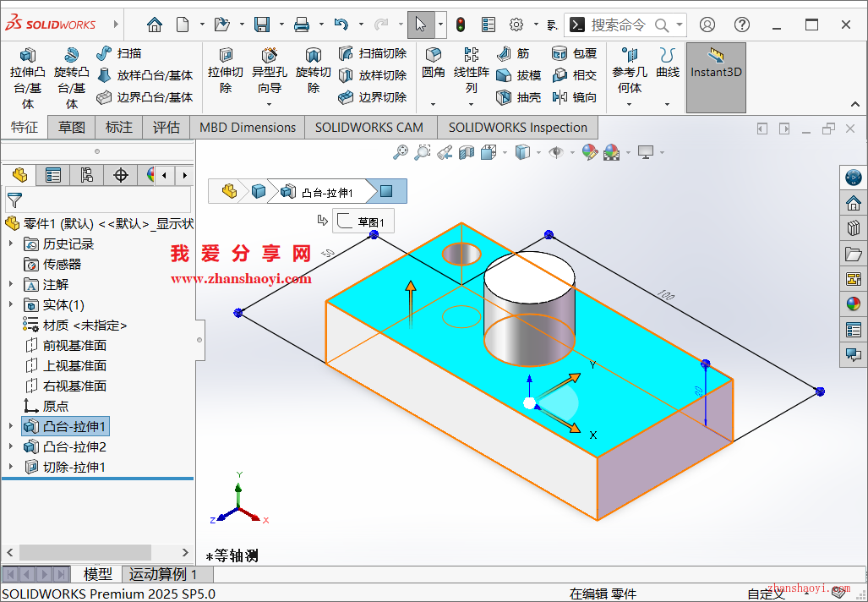868x602 pixels.
Task: Save the document with the disk icon
Action: tap(262, 25)
